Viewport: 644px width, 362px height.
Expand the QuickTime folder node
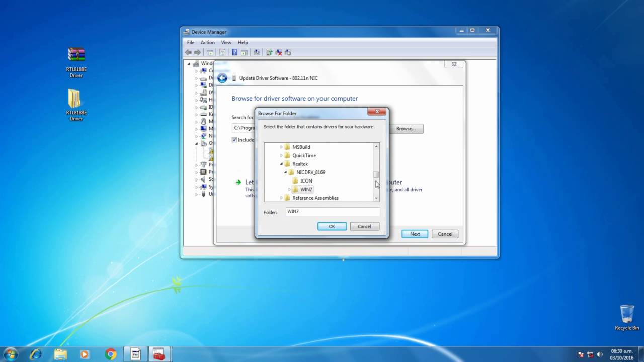pyautogui.click(x=281, y=155)
